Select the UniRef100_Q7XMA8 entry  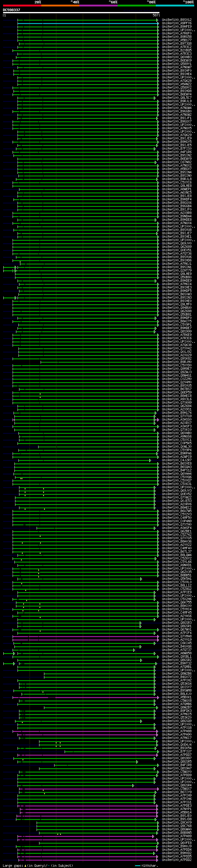177,636
